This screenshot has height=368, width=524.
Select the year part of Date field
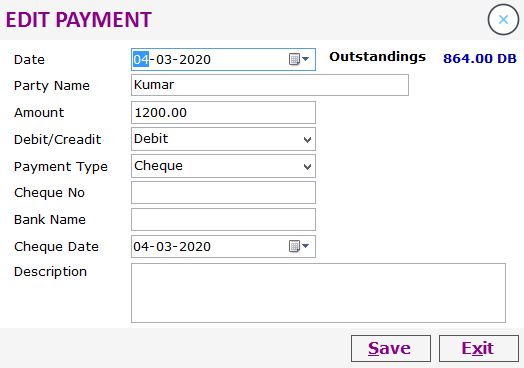pos(195,59)
